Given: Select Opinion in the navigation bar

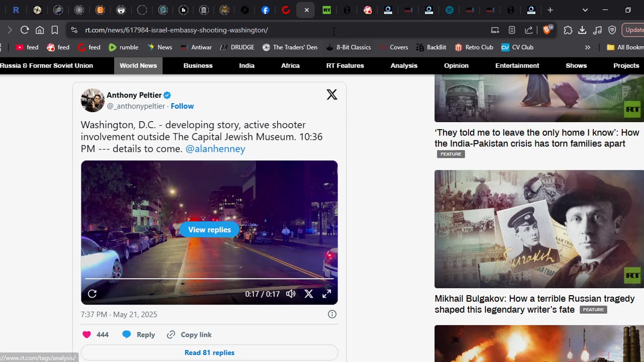Looking at the screenshot, I should [456, 66].
